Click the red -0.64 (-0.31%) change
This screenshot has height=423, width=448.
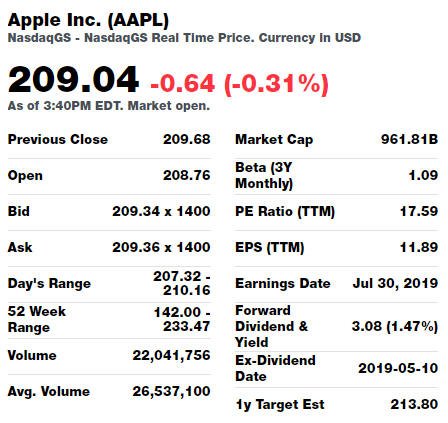(x=239, y=84)
